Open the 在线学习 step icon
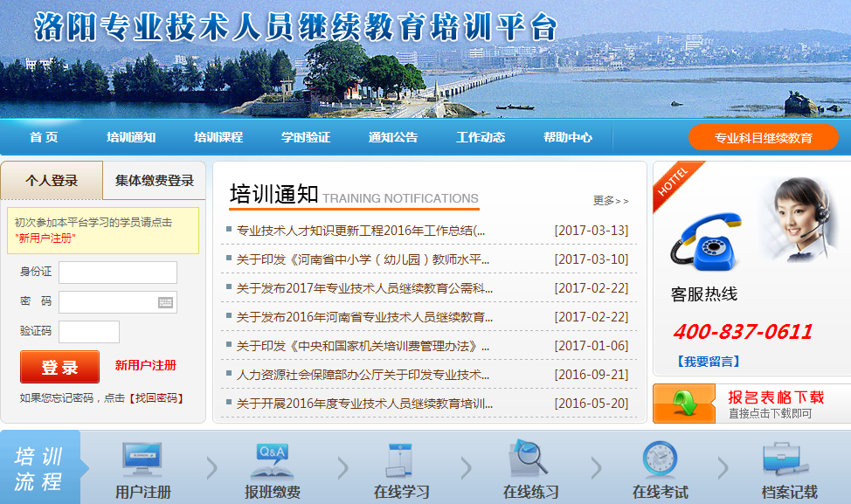851x504 pixels. pyautogui.click(x=401, y=459)
